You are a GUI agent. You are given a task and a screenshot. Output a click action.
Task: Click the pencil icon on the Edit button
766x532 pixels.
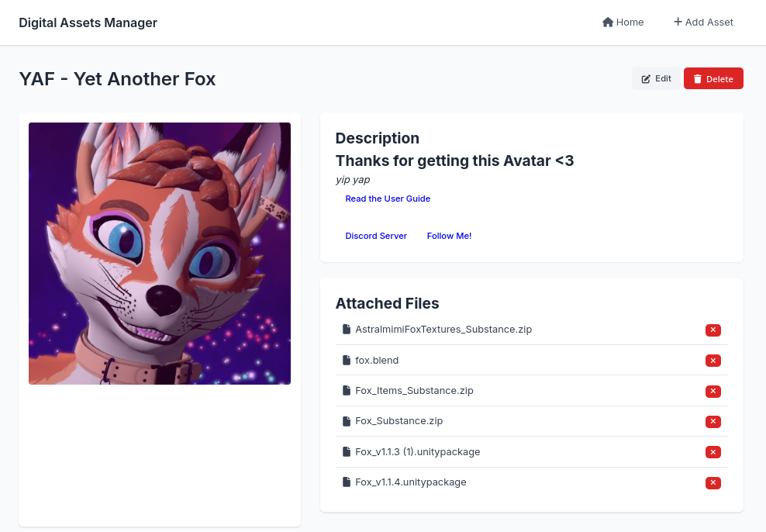point(646,78)
